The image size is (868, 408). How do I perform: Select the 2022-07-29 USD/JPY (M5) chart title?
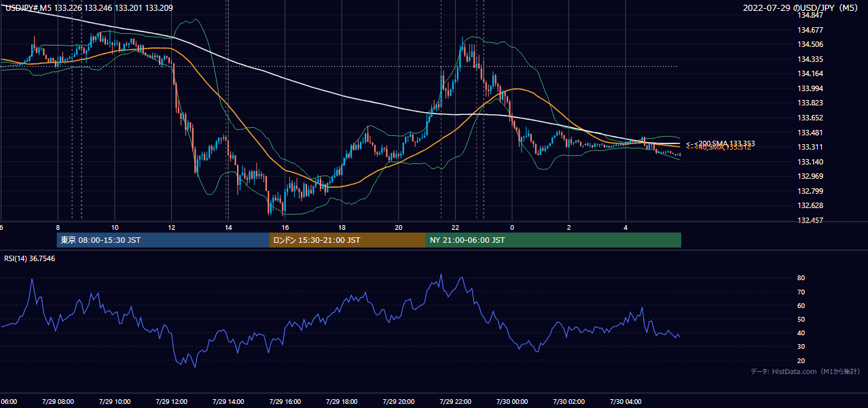coord(801,8)
